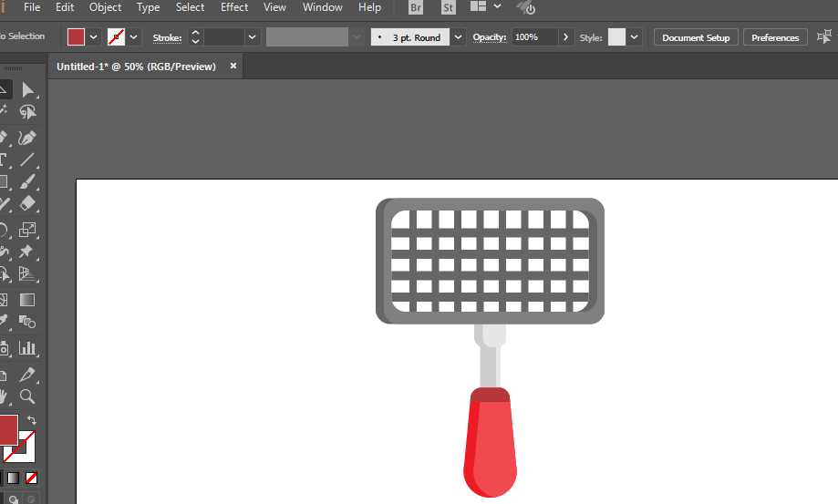The image size is (838, 504).
Task: Switch paint mode to Gradient
Action: pos(13,478)
